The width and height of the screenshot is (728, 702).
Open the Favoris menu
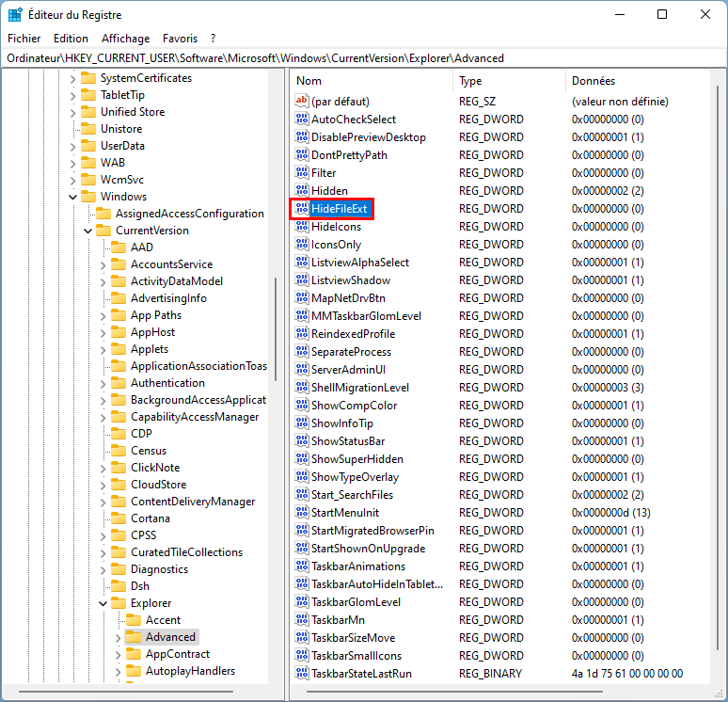tap(181, 39)
